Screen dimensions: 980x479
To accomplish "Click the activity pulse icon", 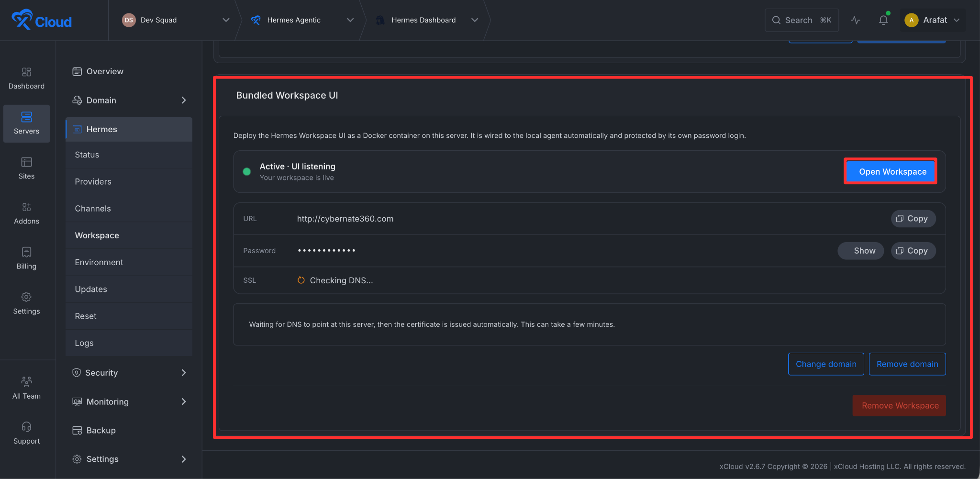I will click(856, 20).
